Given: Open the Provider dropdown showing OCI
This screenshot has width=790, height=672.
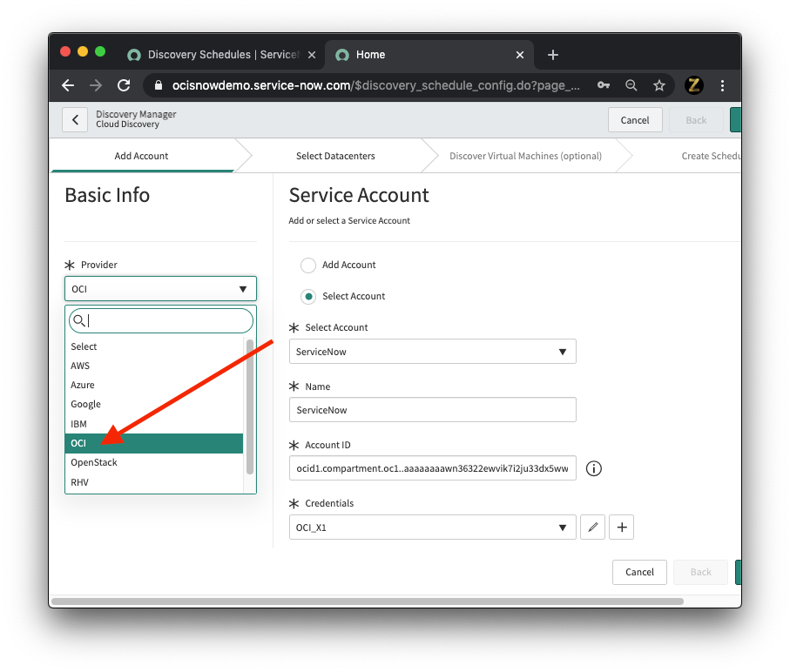Looking at the screenshot, I should point(161,289).
